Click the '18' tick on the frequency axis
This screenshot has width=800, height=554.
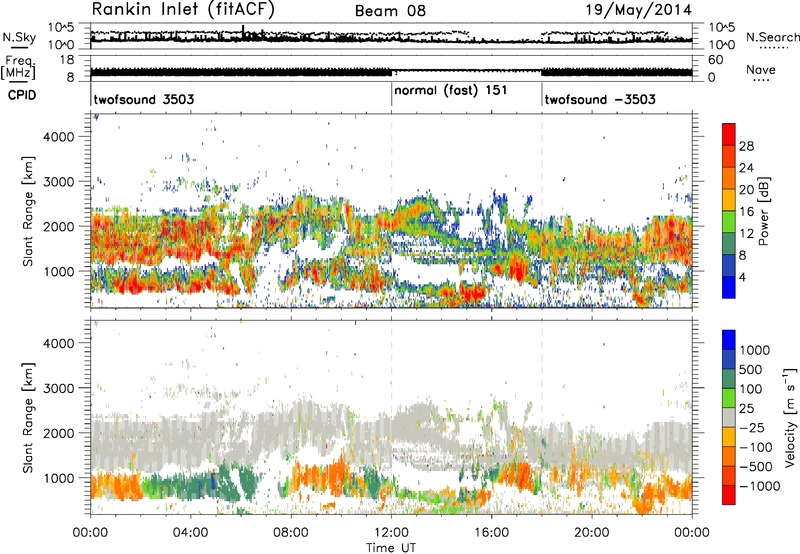point(66,60)
